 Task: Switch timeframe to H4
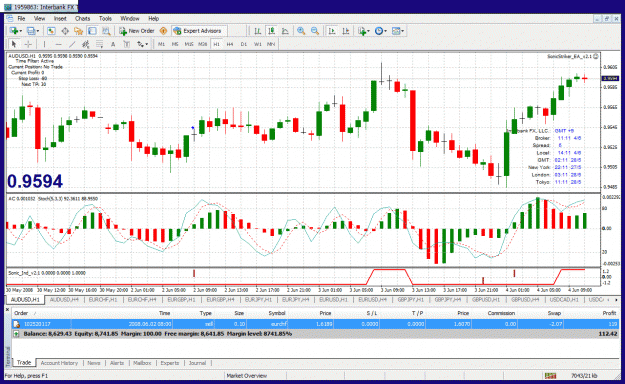click(x=230, y=44)
